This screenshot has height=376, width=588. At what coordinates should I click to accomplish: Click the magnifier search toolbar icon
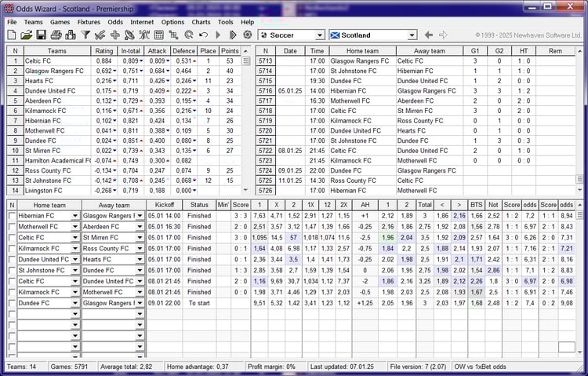click(189, 35)
